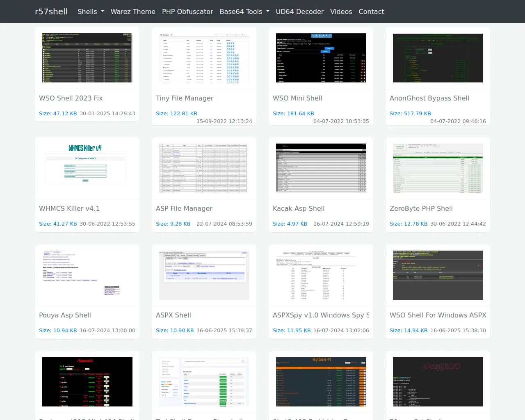Click the date 22-07-2024 08:53:59
The width and height of the screenshot is (525, 420).
(224, 224)
